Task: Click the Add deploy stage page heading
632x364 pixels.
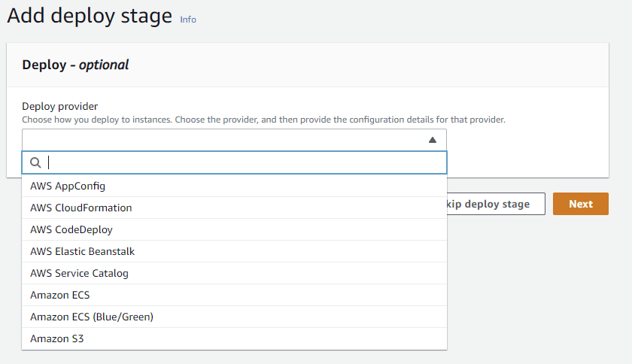Action: tap(90, 16)
